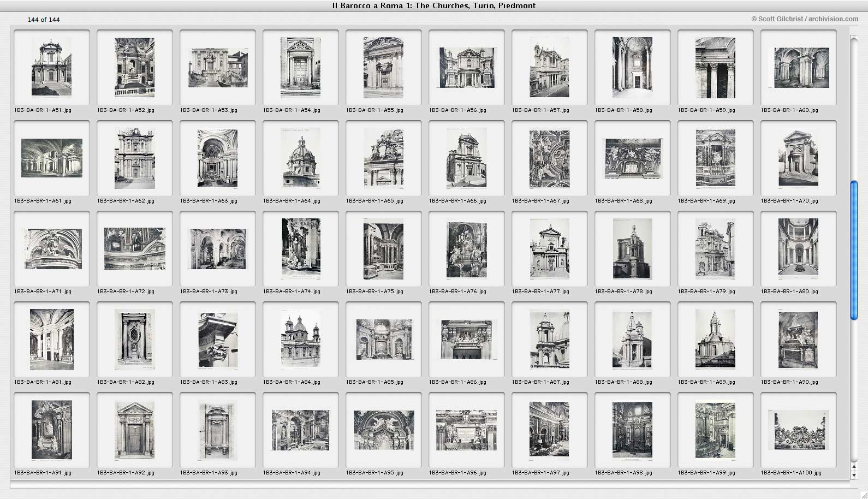Choose the thumbnail image of 1B3-BA-BR-1-A58.jpg

(x=633, y=68)
